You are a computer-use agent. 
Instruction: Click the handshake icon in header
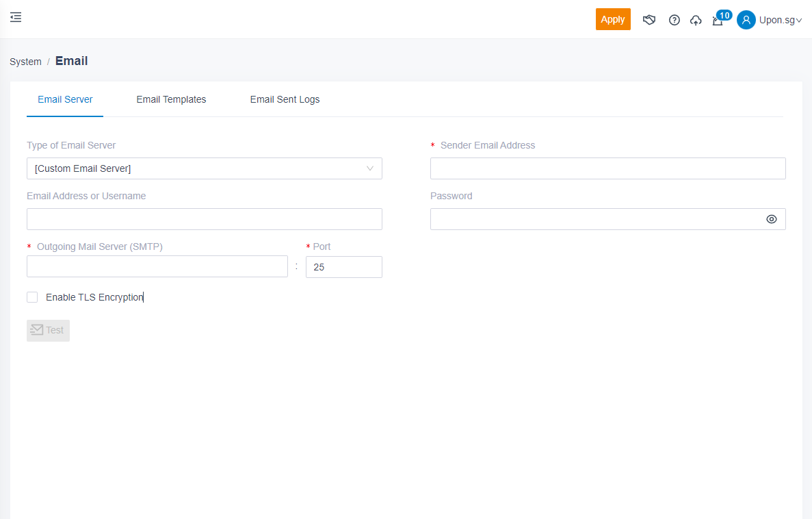649,20
